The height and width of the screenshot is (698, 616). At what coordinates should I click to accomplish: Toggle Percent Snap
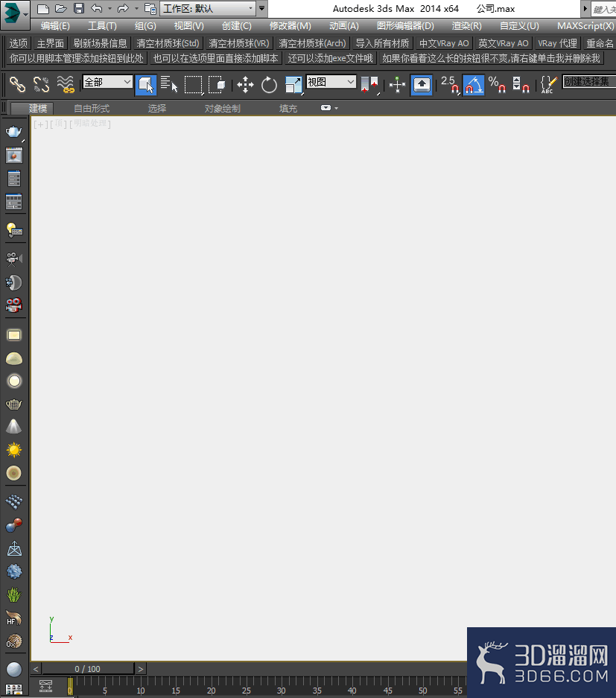[497, 85]
